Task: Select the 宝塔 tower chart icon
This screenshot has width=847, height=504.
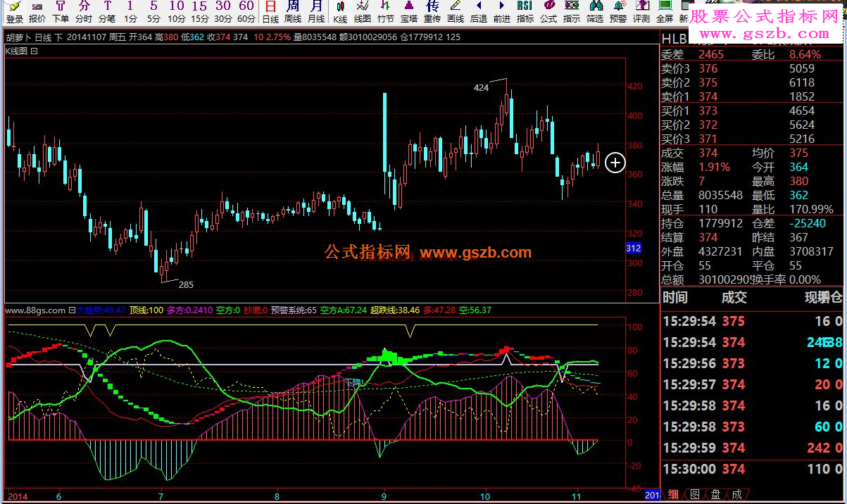Action: pos(409,12)
